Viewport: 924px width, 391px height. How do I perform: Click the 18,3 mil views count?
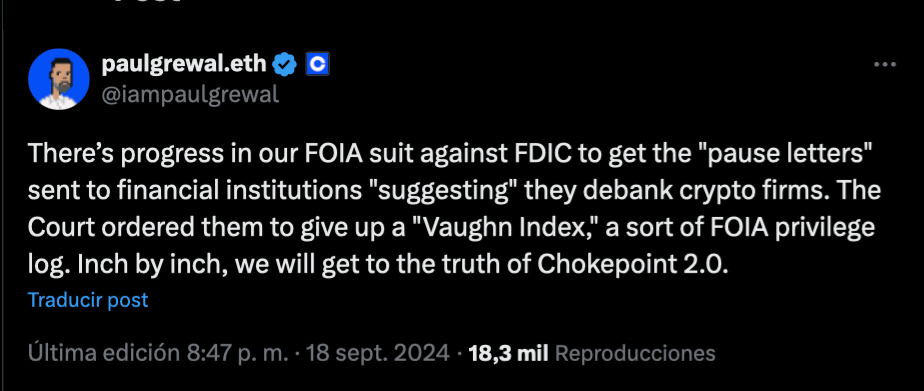pyautogui.click(x=508, y=353)
